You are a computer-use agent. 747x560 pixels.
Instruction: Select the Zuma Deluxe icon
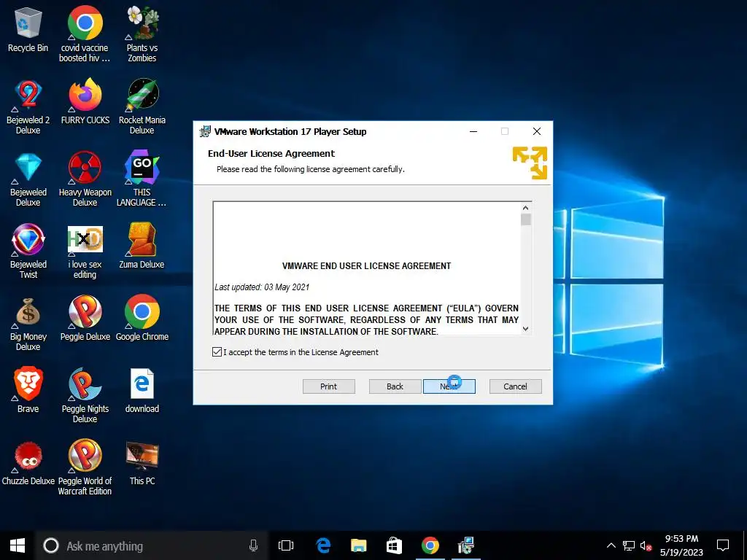[142, 246]
